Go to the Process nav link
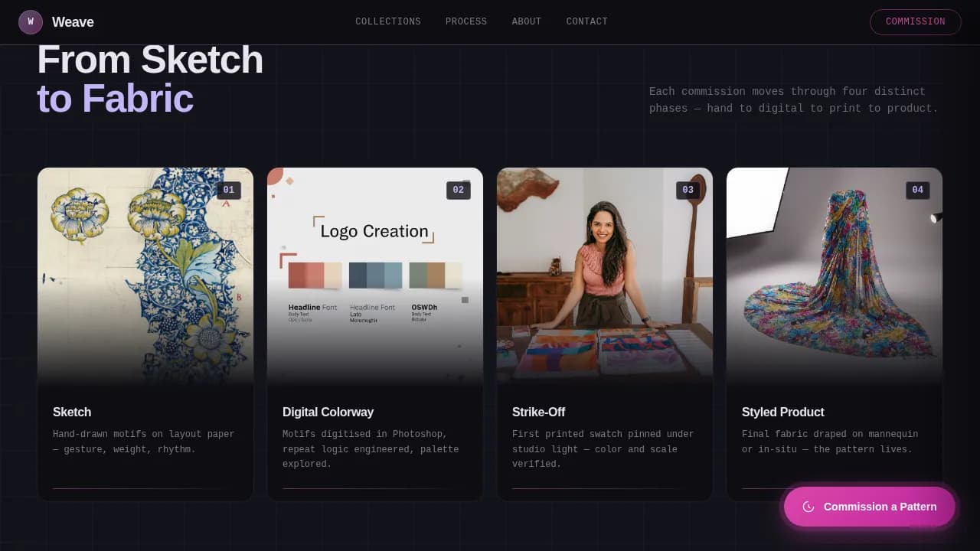Viewport: 980px width, 551px height. 465,21
